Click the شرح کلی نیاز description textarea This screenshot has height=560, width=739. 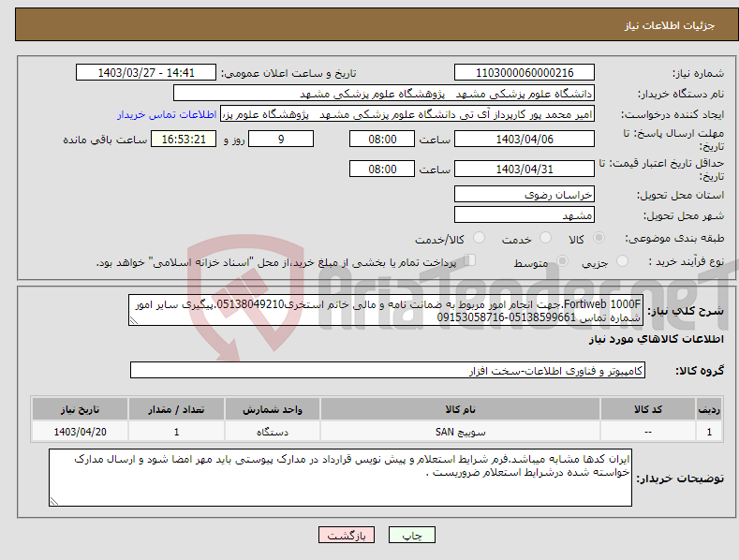click(x=386, y=310)
